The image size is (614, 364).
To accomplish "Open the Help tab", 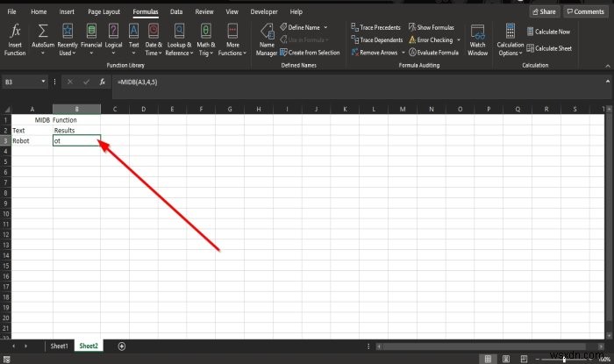I will [x=296, y=11].
